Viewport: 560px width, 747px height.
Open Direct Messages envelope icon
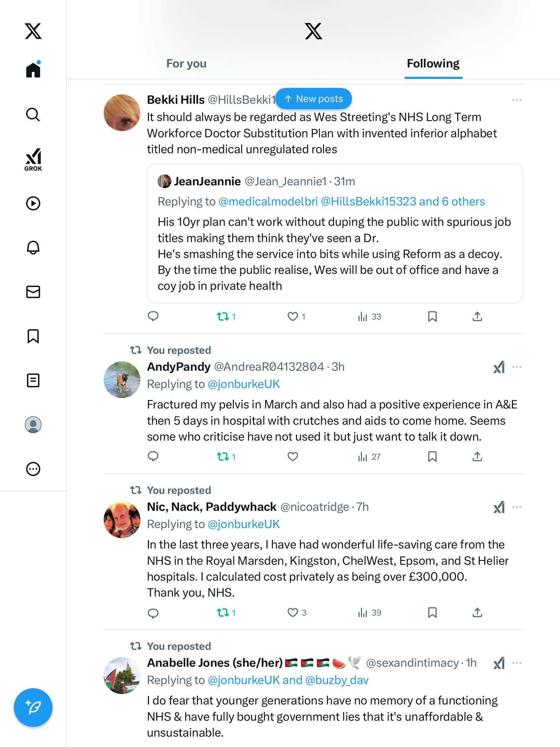click(33, 292)
